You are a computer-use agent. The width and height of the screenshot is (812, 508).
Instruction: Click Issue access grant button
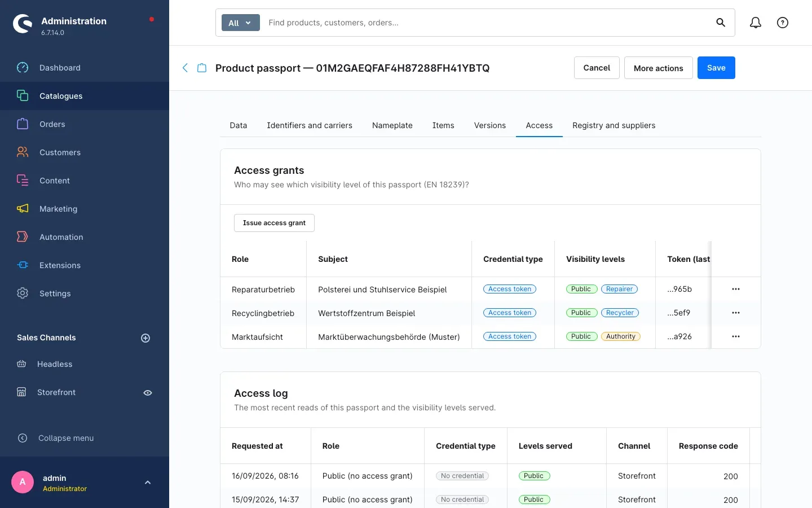(x=274, y=223)
